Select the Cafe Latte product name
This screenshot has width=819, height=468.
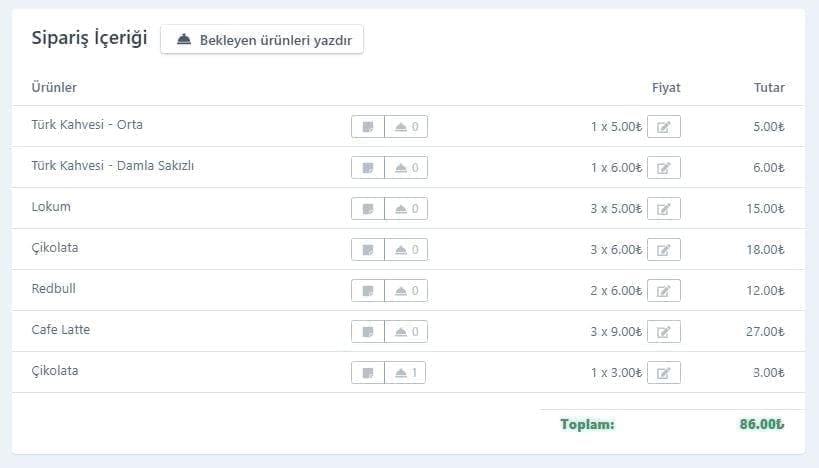tap(61, 330)
